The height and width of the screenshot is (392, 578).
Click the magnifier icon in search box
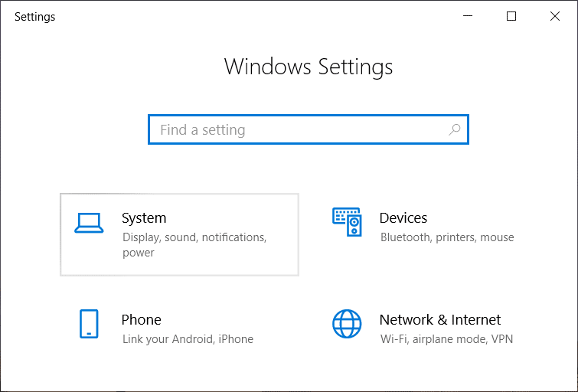click(454, 130)
